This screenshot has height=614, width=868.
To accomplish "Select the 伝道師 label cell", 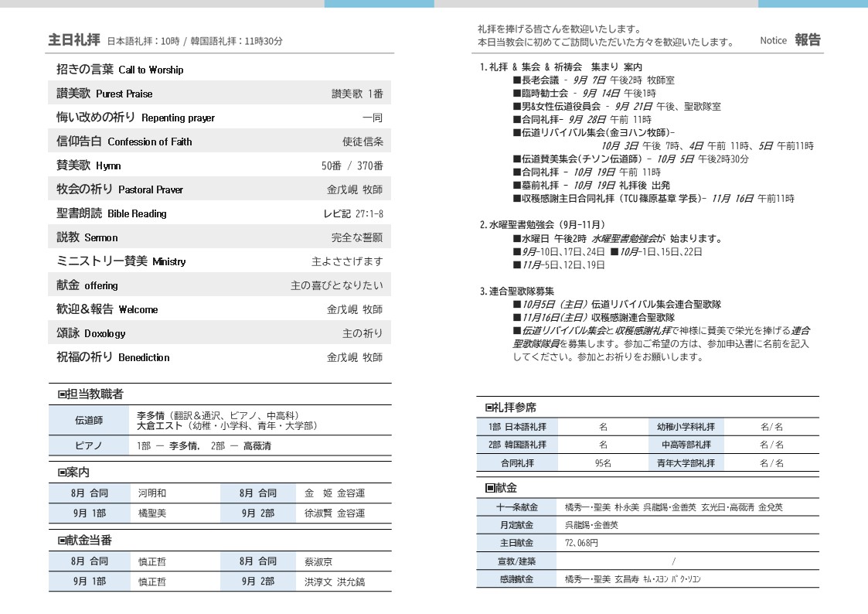I will tap(88, 421).
